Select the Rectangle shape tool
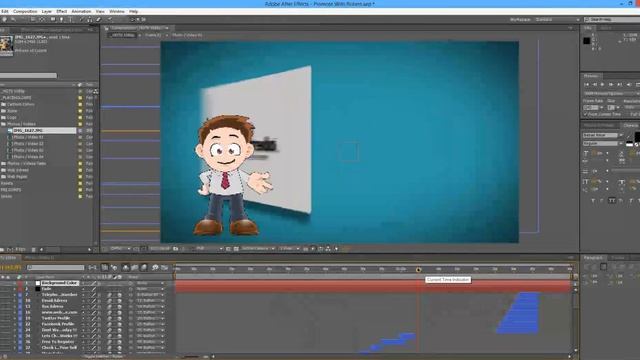Image resolution: width=640 pixels, height=360 pixels. [53, 19]
